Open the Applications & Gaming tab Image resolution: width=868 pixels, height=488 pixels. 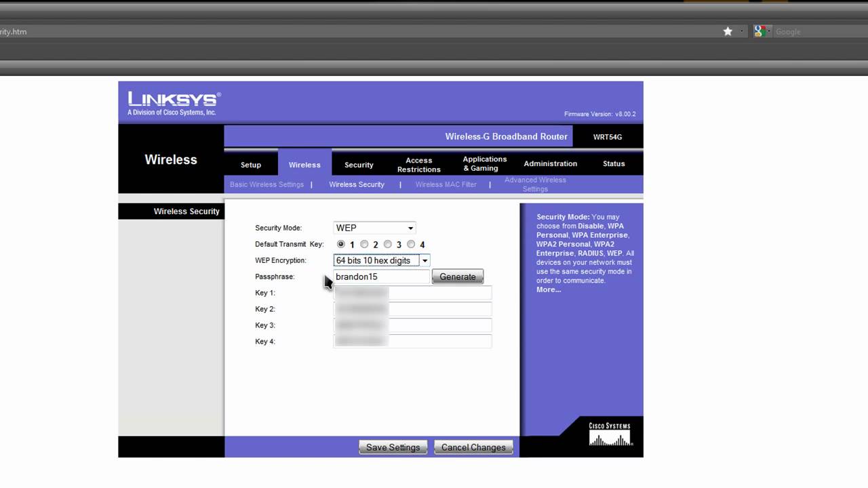484,163
